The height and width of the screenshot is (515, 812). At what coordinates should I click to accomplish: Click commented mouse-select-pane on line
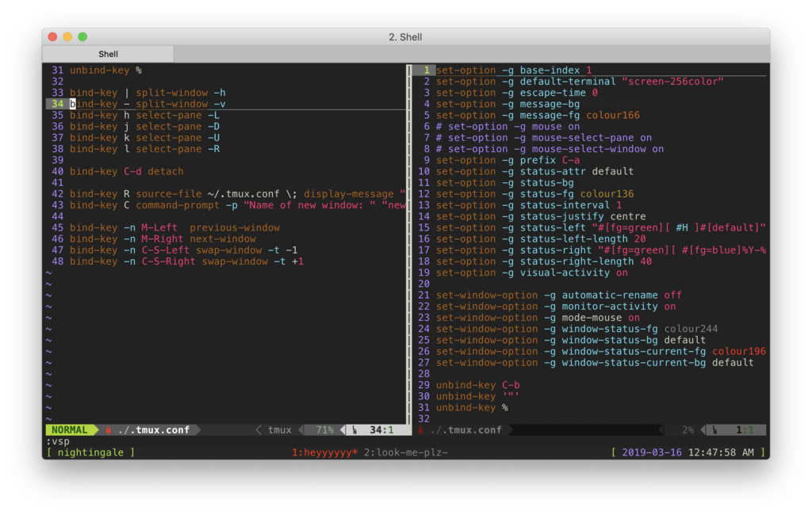click(x=544, y=138)
